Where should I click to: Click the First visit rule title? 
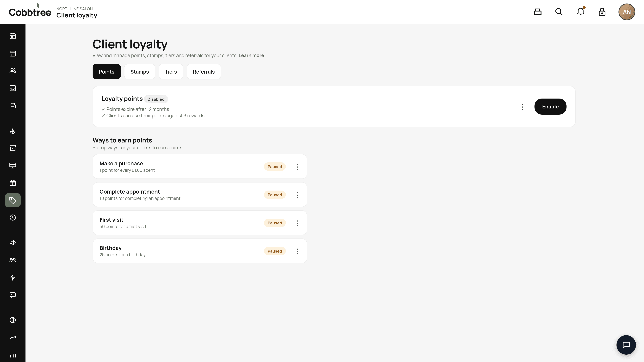111,220
